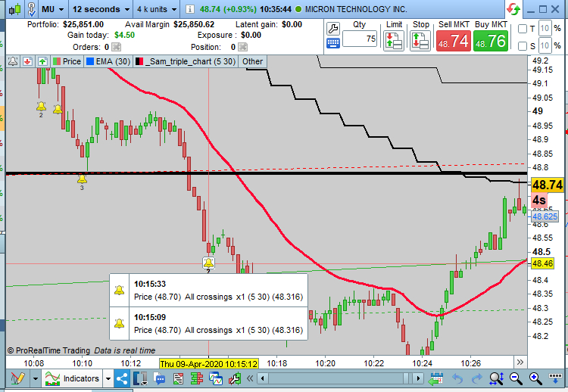
Task: Click the green up-arrow buy icon in the legend
Action: [42, 61]
